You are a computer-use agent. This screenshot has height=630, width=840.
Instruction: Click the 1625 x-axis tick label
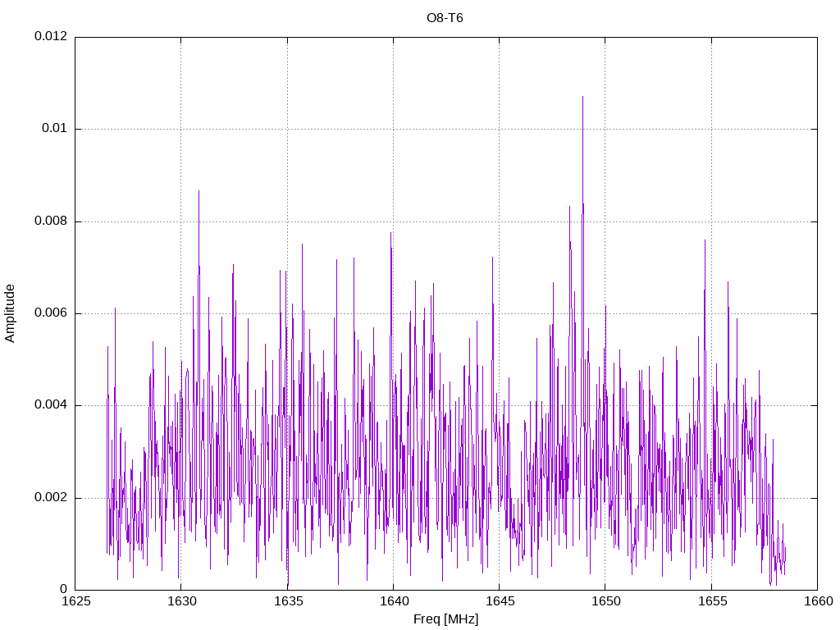coord(75,601)
